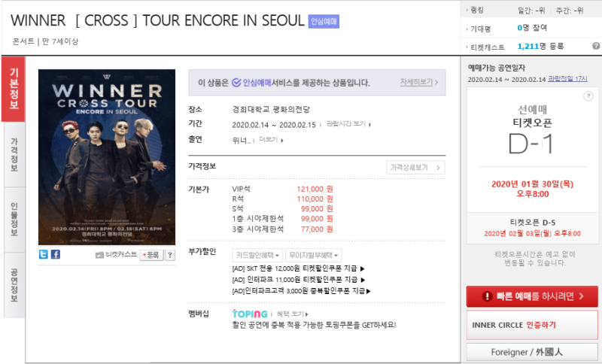Expand 관람시간 보기 next to the period

tap(348, 124)
